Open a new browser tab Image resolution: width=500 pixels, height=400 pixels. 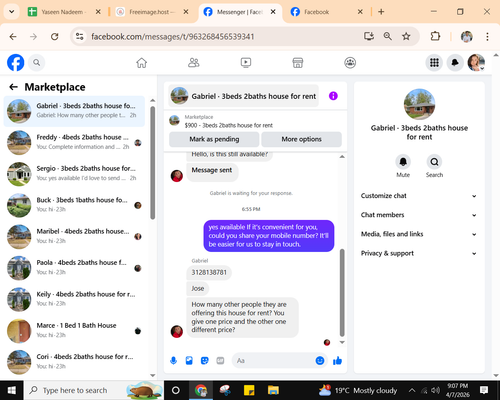pos(381,12)
